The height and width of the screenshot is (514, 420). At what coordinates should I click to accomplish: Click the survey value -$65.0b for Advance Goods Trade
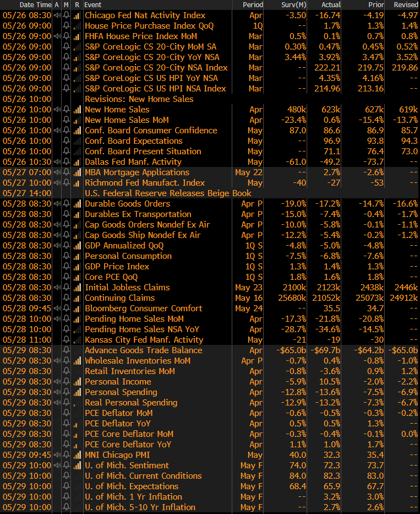(291, 350)
